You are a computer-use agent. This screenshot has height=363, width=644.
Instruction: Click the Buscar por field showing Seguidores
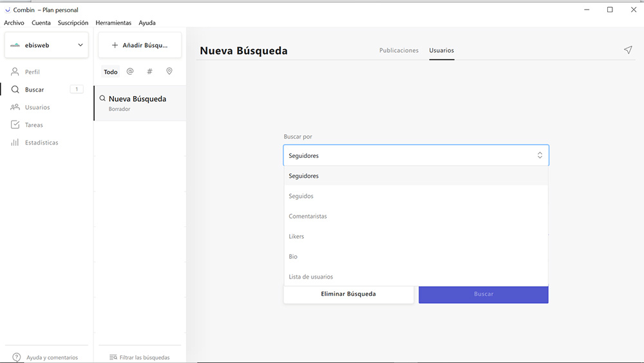416,155
